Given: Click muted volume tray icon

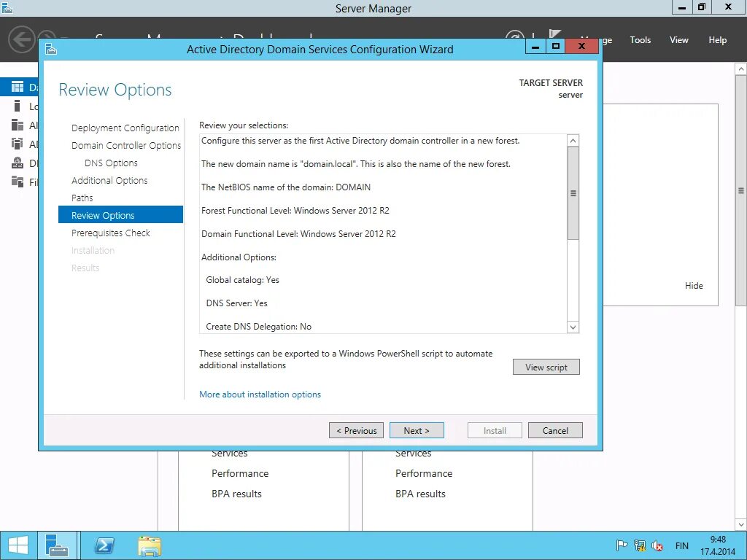Looking at the screenshot, I should point(657,545).
